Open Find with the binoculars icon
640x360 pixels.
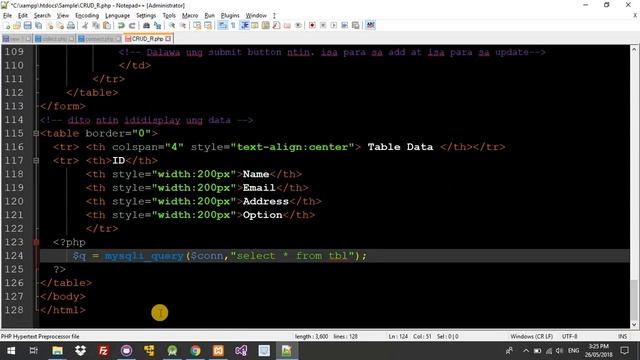click(146, 25)
